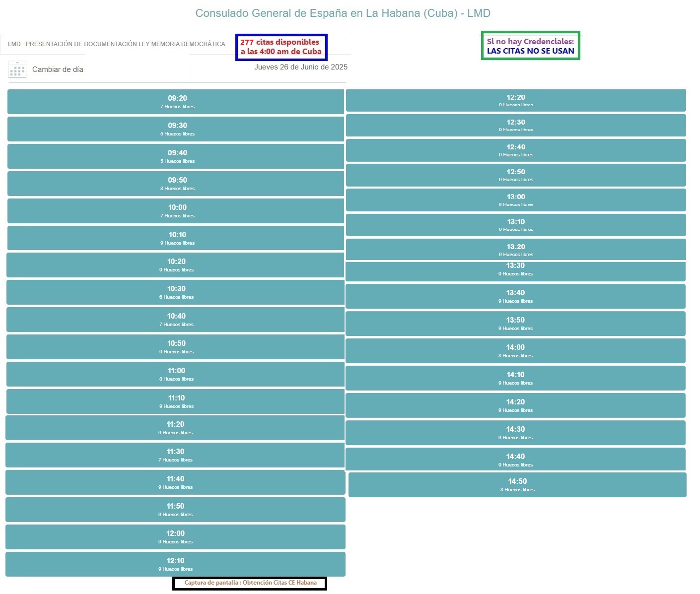Open the Cambiar de día link
The width and height of the screenshot is (700, 594).
point(58,69)
